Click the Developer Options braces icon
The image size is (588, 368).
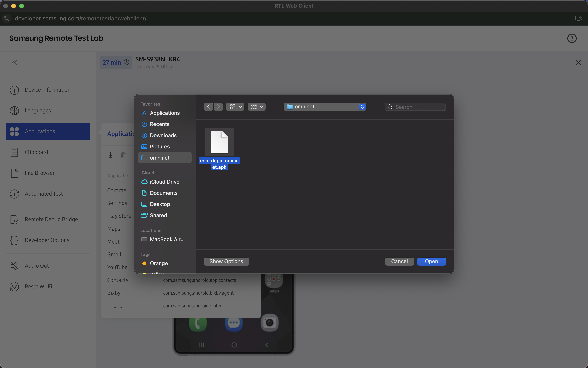(14, 240)
